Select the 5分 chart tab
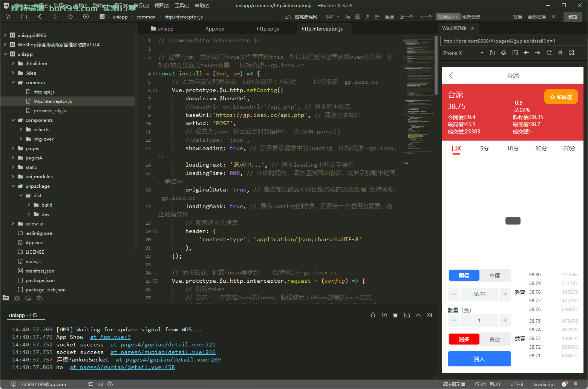Image resolution: width=588 pixels, height=389 pixels. 484,149
